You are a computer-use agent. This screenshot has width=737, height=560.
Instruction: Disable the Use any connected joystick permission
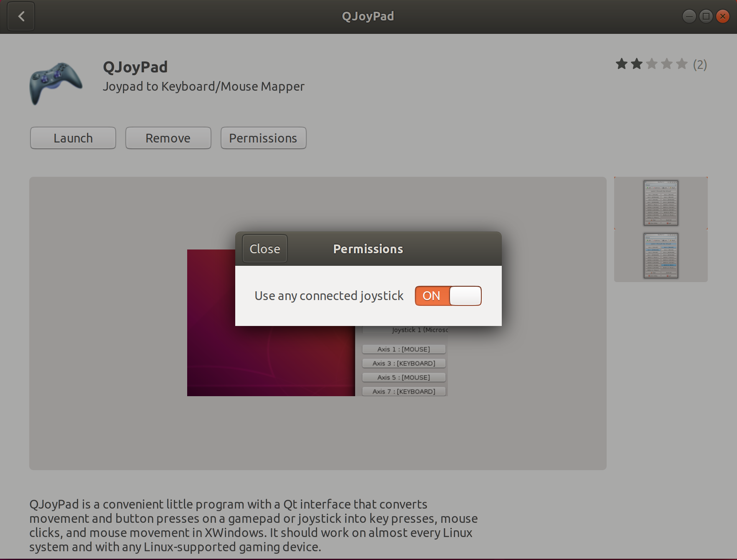tap(448, 295)
